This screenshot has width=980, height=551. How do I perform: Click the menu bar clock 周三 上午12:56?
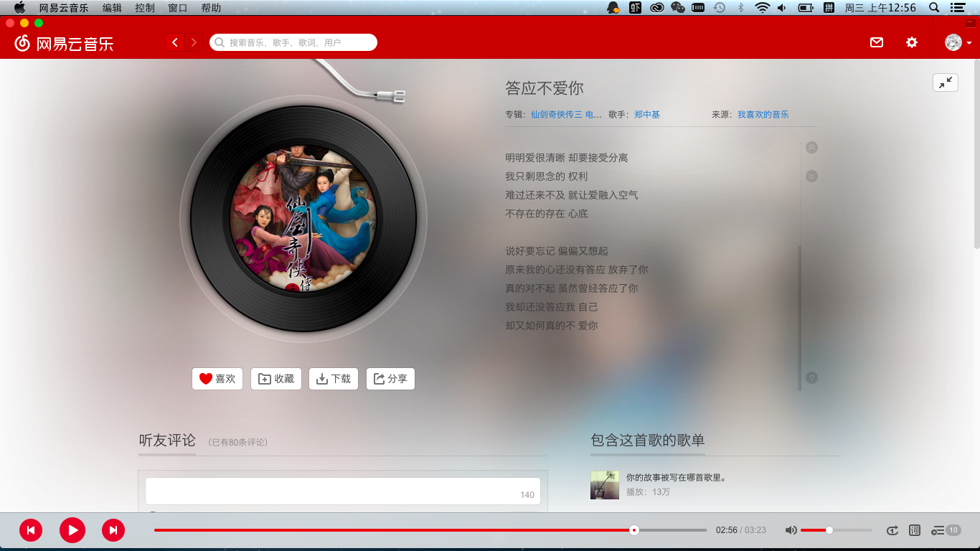tap(880, 8)
